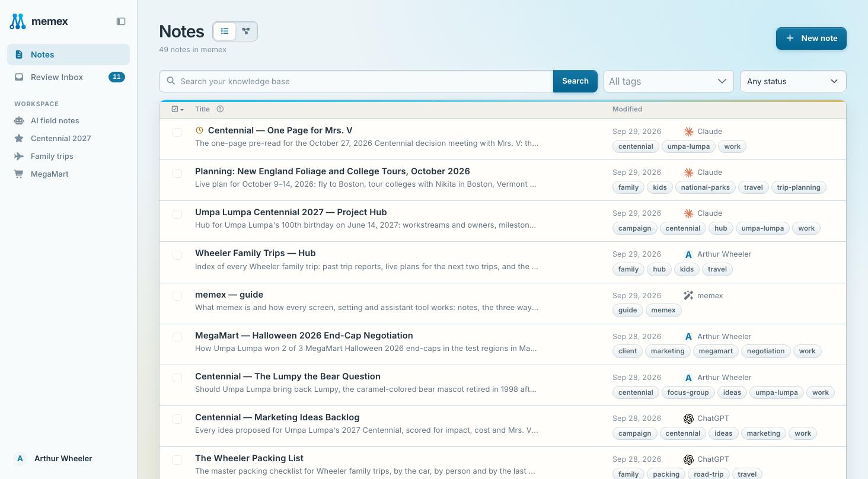This screenshot has width=868, height=479.
Task: Collapse the sidebar panel icon
Action: (121, 21)
